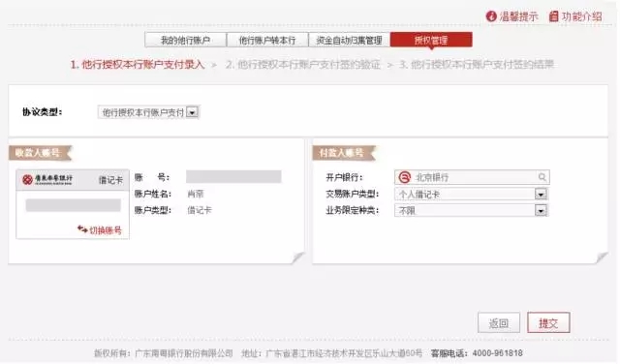This screenshot has width=620, height=364.
Task: Click the 切换账号 link
Action: pyautogui.click(x=106, y=230)
